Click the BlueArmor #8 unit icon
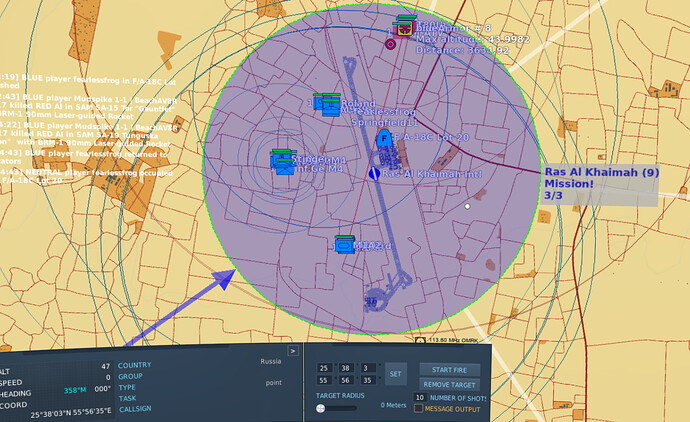This screenshot has height=422, width=690. 403,27
